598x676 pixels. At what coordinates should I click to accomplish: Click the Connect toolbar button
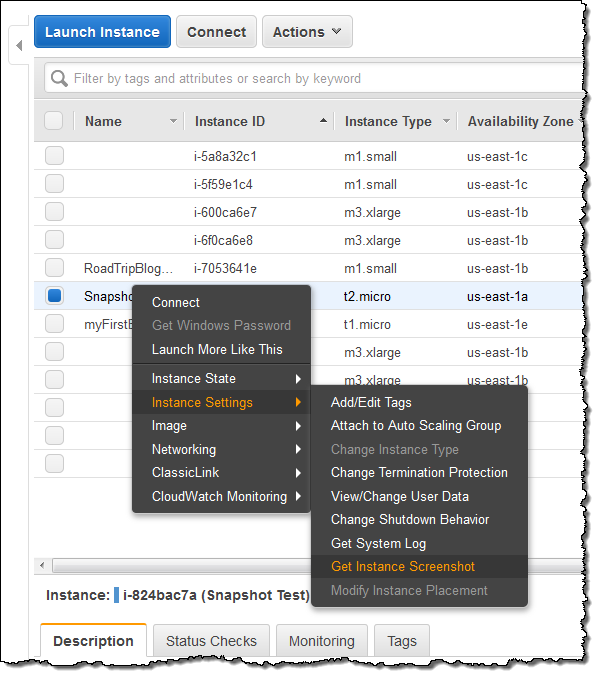(x=216, y=32)
